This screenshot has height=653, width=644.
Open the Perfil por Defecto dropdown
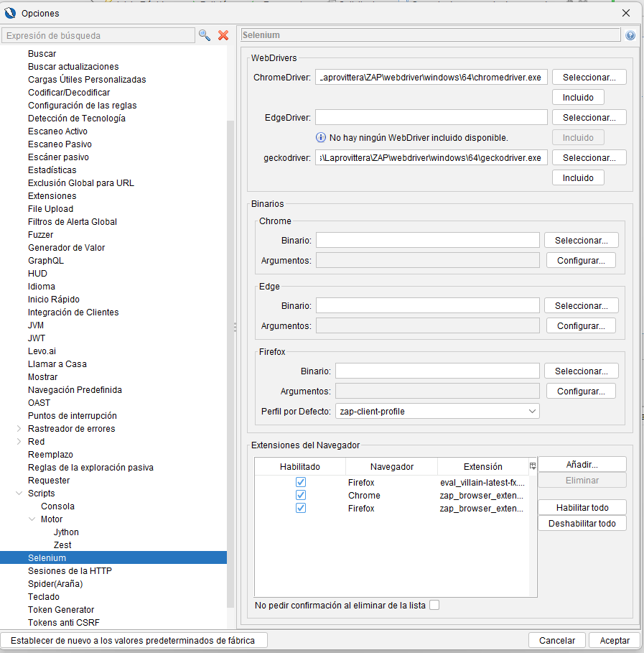click(437, 411)
